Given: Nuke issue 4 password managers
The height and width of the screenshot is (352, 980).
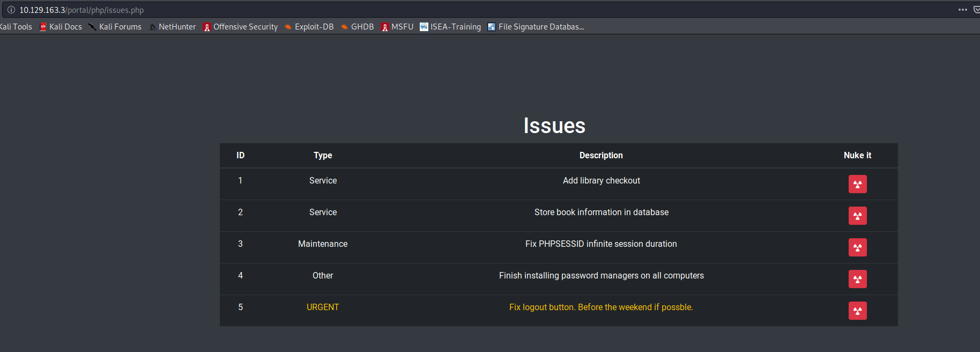Looking at the screenshot, I should pyautogui.click(x=857, y=279).
